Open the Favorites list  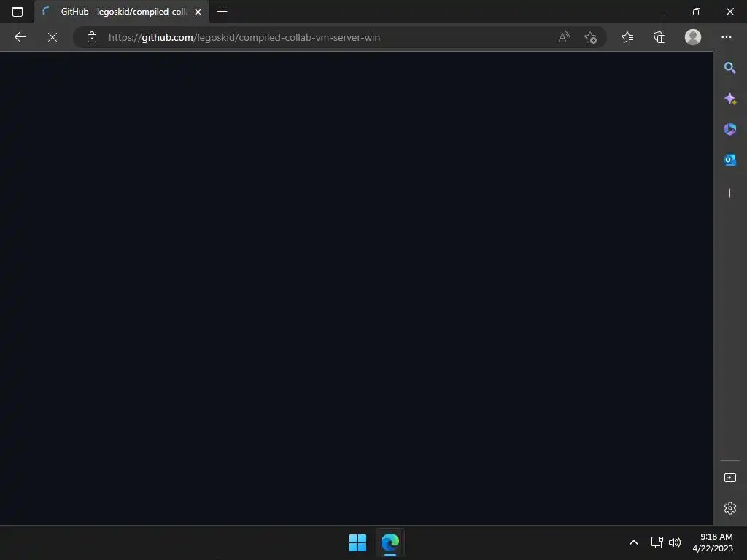(x=627, y=37)
